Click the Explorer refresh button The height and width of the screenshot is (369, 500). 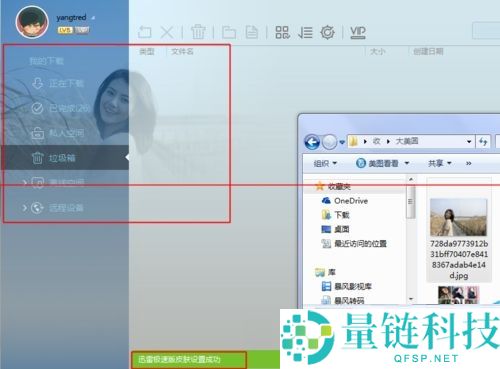tap(483, 142)
